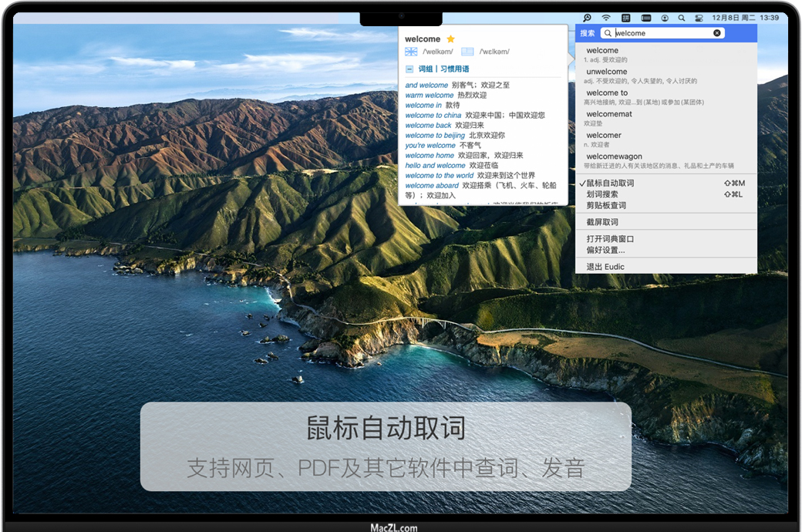
Task: Click into the welcome search input field
Action: click(662, 33)
